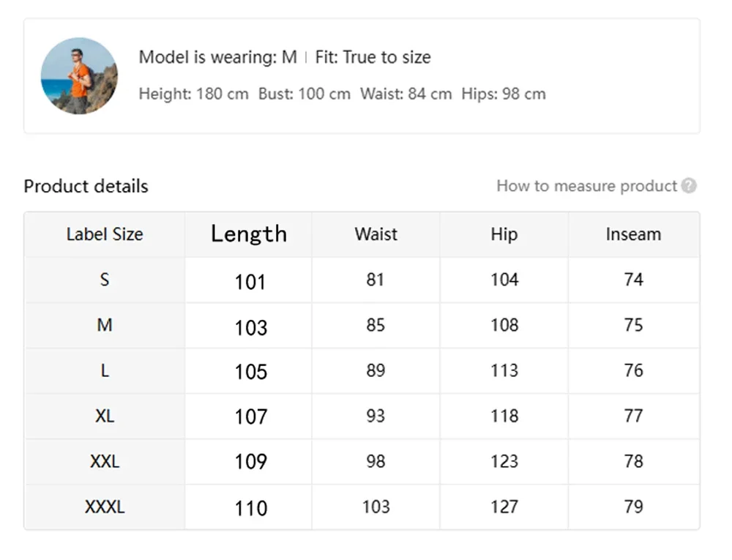Click the inseam value 74 for S
This screenshot has width=732, height=560.
633,280
